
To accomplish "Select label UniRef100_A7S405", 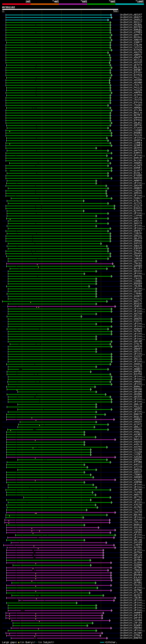I will (131, 128).
